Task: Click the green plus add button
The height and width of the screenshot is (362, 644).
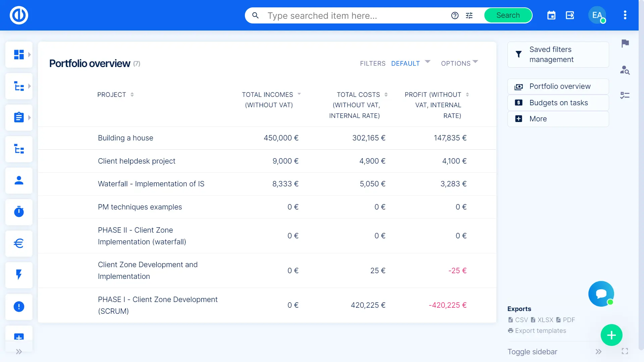Action: (611, 335)
